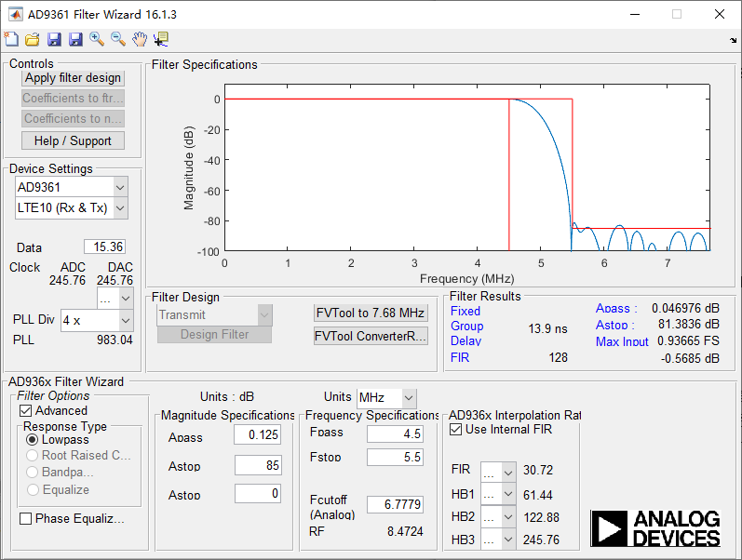The width and height of the screenshot is (742, 560).
Task: Maximize the Filter Wizard window
Action: [x=677, y=14]
